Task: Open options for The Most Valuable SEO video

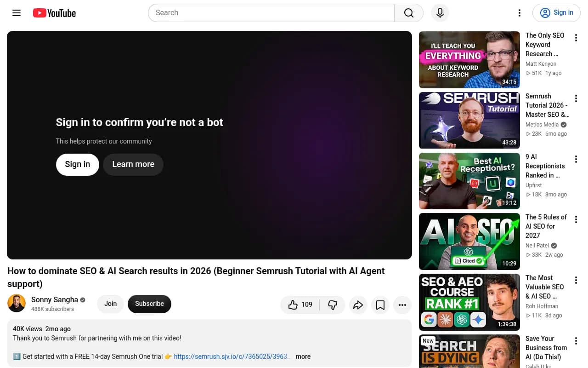Action: [576, 281]
